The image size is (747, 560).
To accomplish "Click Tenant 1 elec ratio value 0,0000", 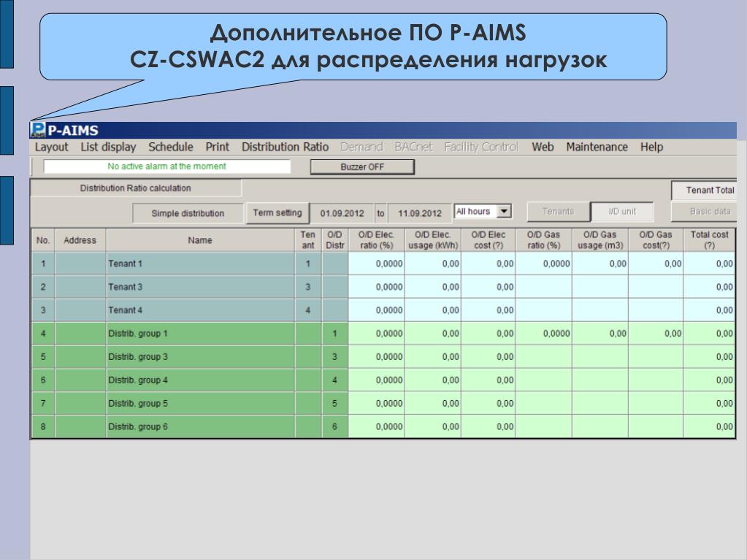I will 376,264.
